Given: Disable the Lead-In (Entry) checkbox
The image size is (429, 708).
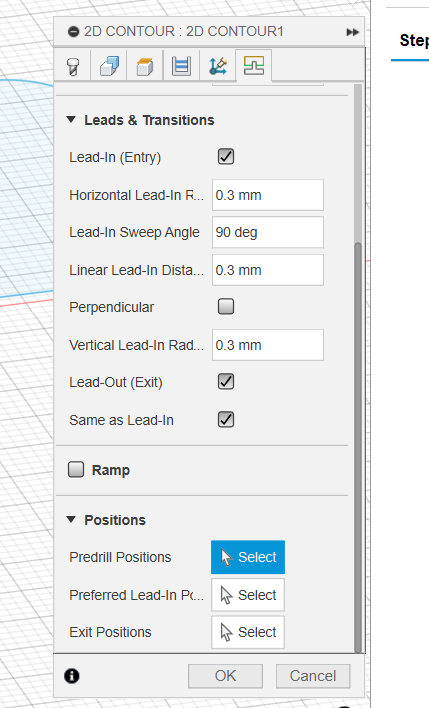Looking at the screenshot, I should (226, 157).
